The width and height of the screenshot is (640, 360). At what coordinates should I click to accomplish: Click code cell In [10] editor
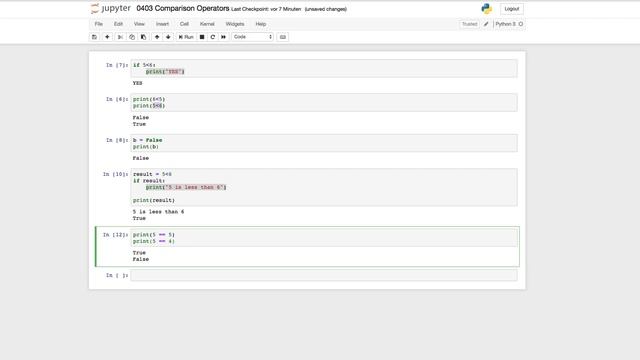[x=324, y=187]
